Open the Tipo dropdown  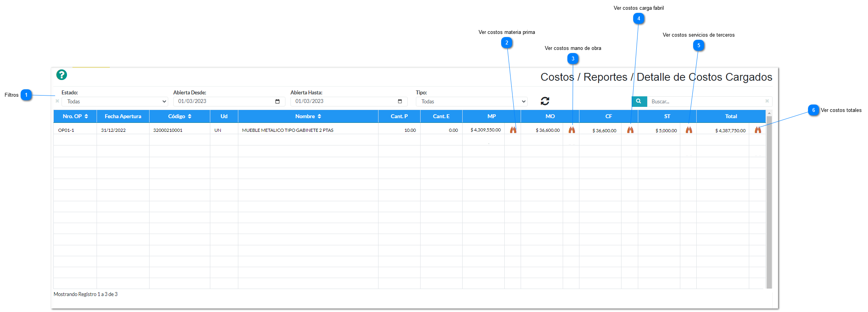472,101
